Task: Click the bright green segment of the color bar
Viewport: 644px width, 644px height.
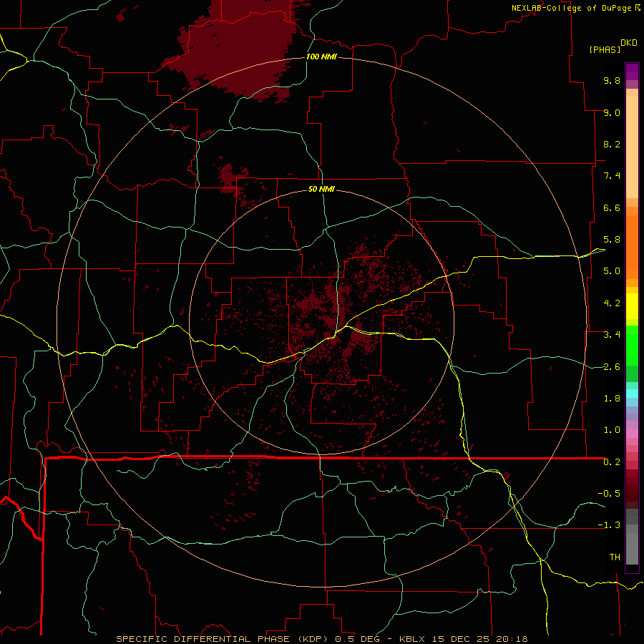Action: coord(632,345)
